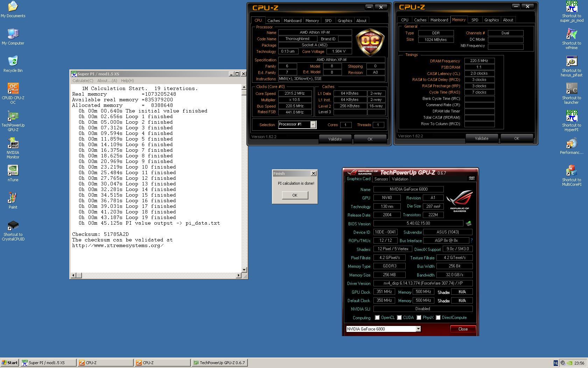Open the Recycle Bin icon
Image resolution: width=588 pixels, height=368 pixels.
tap(13, 64)
